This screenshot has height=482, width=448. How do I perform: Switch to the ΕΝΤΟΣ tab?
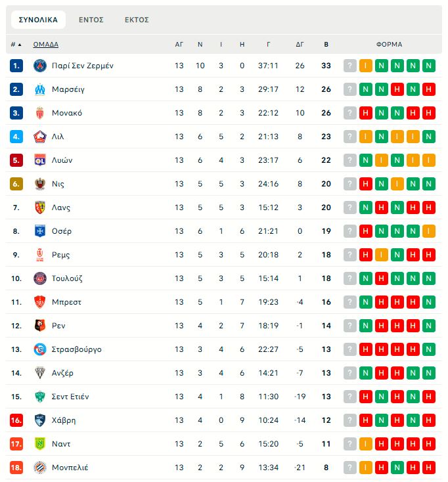pyautogui.click(x=91, y=20)
